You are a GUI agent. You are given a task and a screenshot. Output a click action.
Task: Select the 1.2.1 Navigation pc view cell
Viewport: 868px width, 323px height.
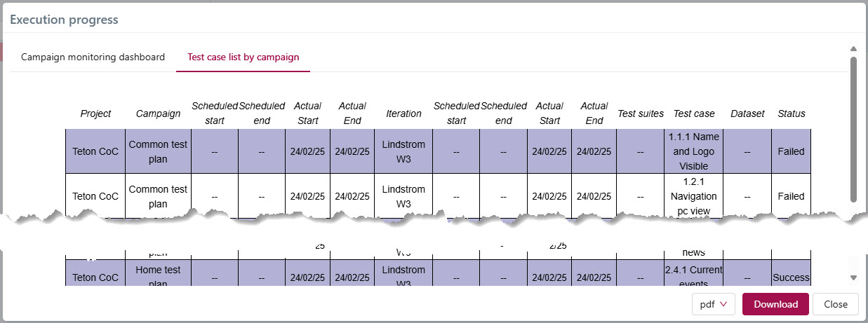pyautogui.click(x=693, y=196)
